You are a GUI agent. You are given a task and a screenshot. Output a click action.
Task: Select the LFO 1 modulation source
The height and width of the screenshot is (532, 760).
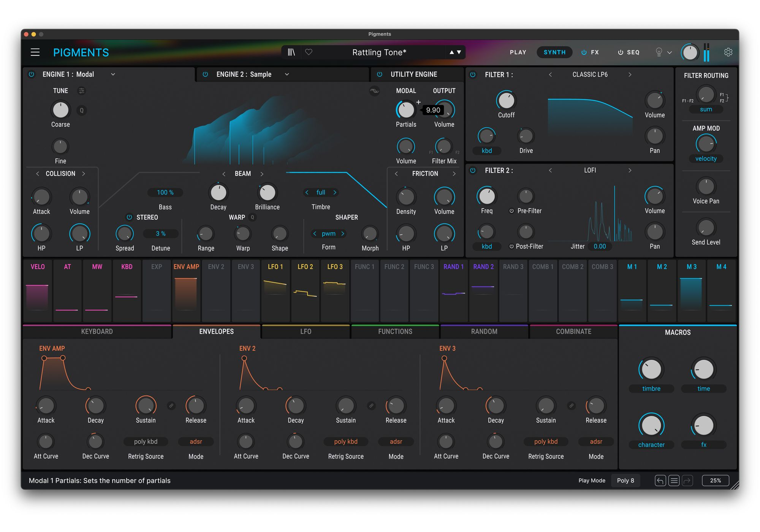[275, 291]
